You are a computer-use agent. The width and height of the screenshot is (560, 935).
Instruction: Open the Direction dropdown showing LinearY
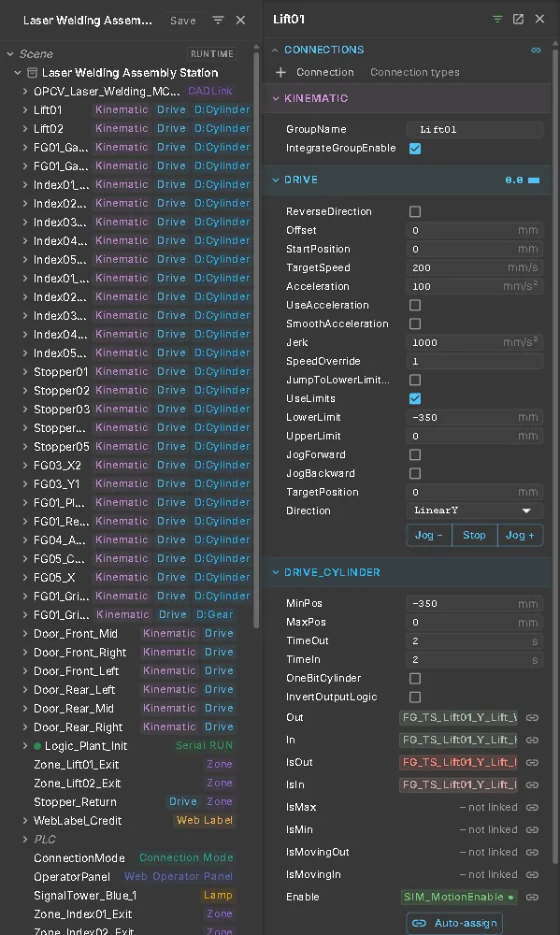point(475,511)
